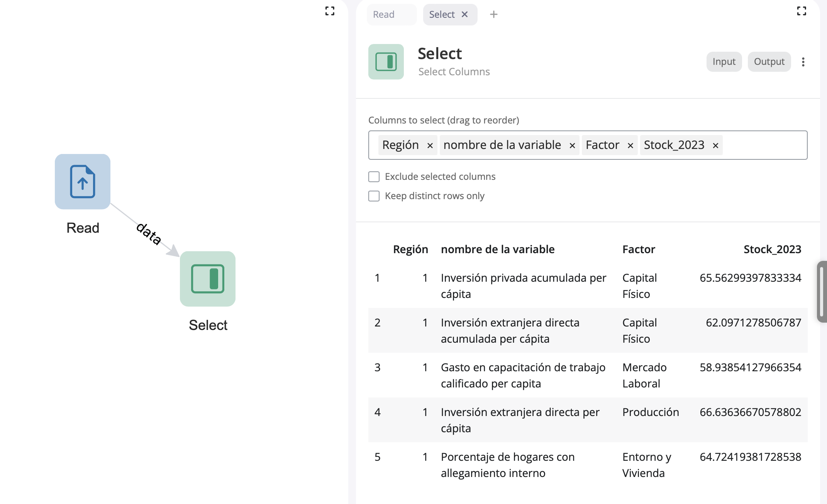
Task: Expand the canvas panel to fullscreen
Action: [x=330, y=11]
